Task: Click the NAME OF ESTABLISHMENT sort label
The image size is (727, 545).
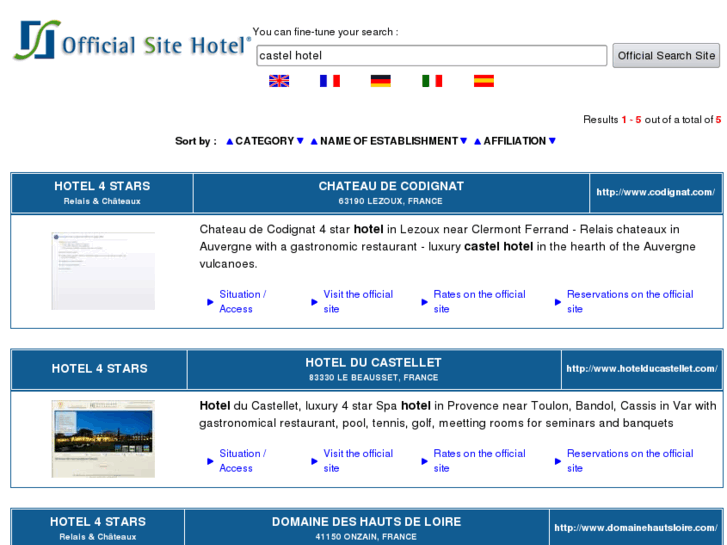Action: pyautogui.click(x=389, y=141)
